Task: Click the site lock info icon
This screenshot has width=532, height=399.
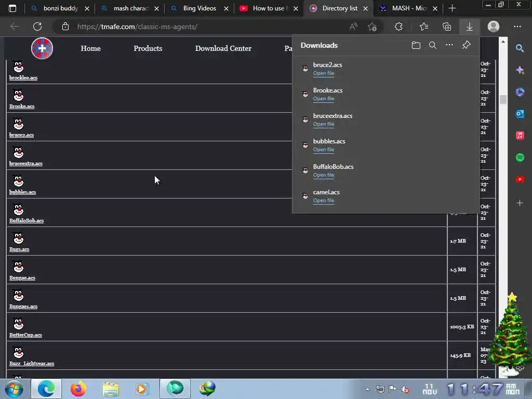Action: tap(65, 26)
